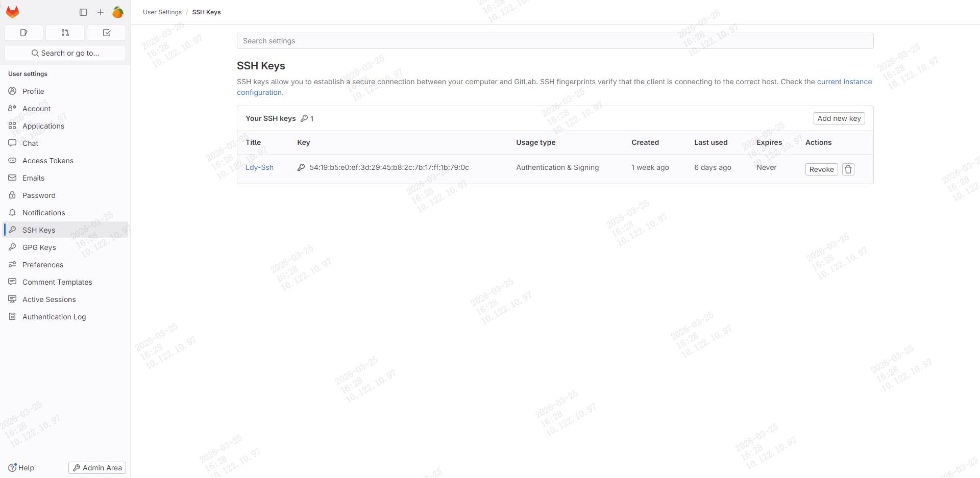Click the Password lock icon
Image resolution: width=980 pixels, height=478 pixels.
(12, 195)
